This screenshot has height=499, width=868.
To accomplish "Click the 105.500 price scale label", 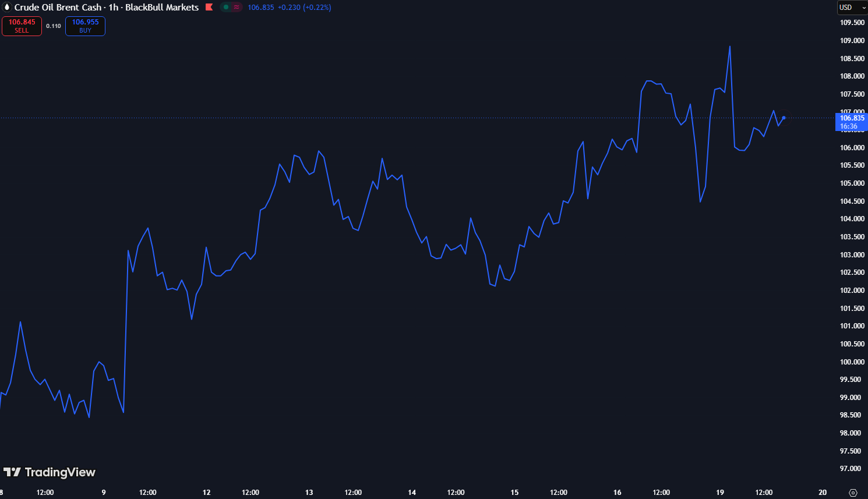I will (852, 165).
